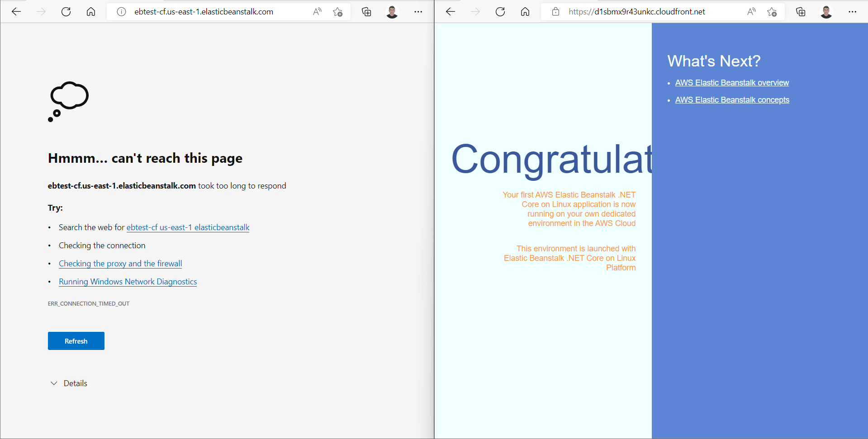
Task: Click the Refresh button on the error page
Action: [x=76, y=341]
